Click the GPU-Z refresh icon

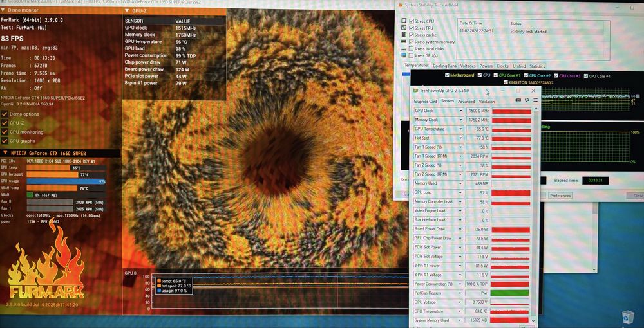pyautogui.click(x=527, y=100)
